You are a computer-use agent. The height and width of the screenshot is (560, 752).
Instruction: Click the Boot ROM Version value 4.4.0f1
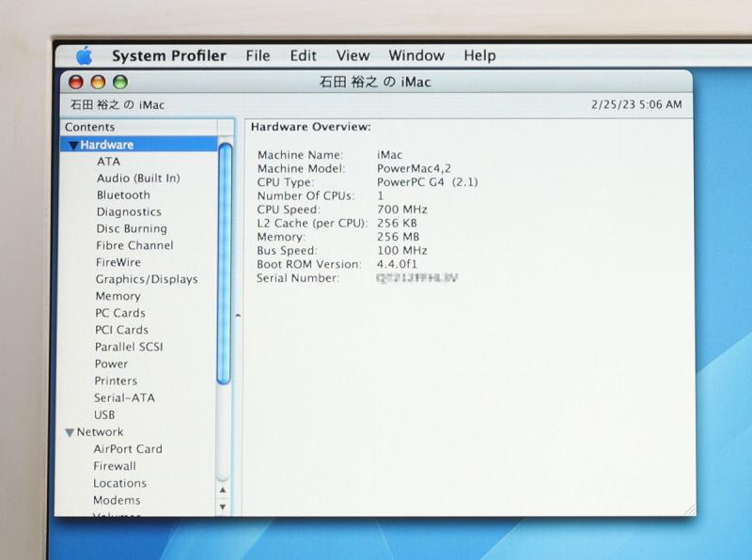coord(397,264)
